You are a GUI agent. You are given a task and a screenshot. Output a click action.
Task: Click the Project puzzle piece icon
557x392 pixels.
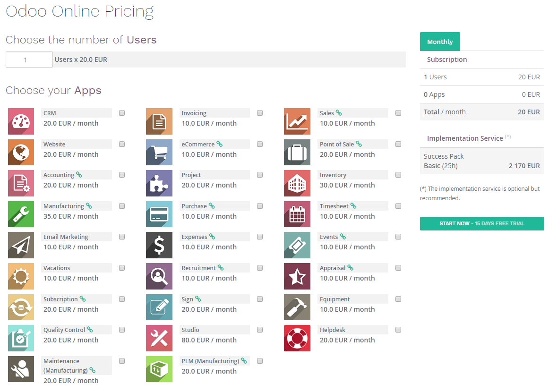(159, 183)
